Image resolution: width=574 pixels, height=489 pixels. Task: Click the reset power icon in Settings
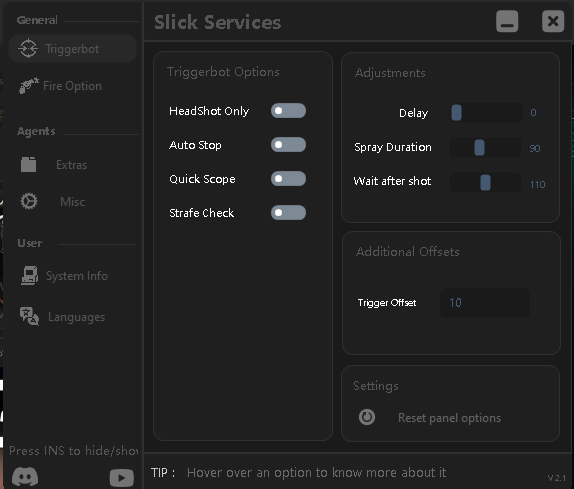(x=367, y=417)
